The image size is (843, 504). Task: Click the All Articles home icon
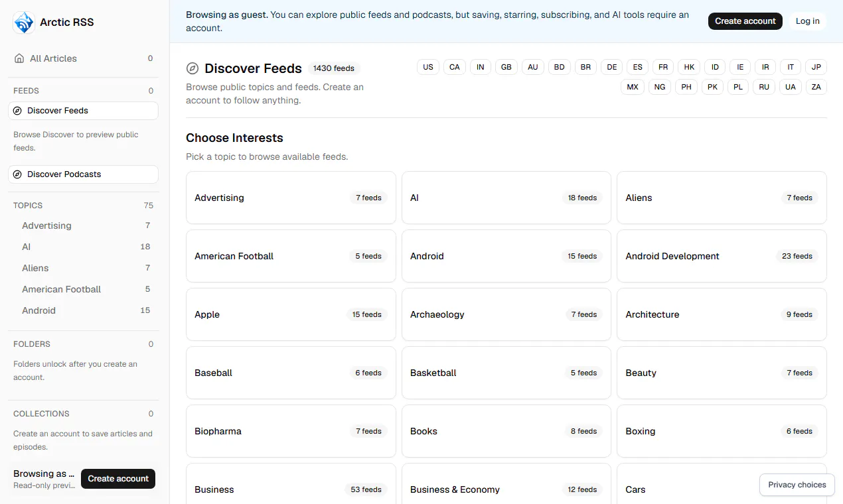19,58
